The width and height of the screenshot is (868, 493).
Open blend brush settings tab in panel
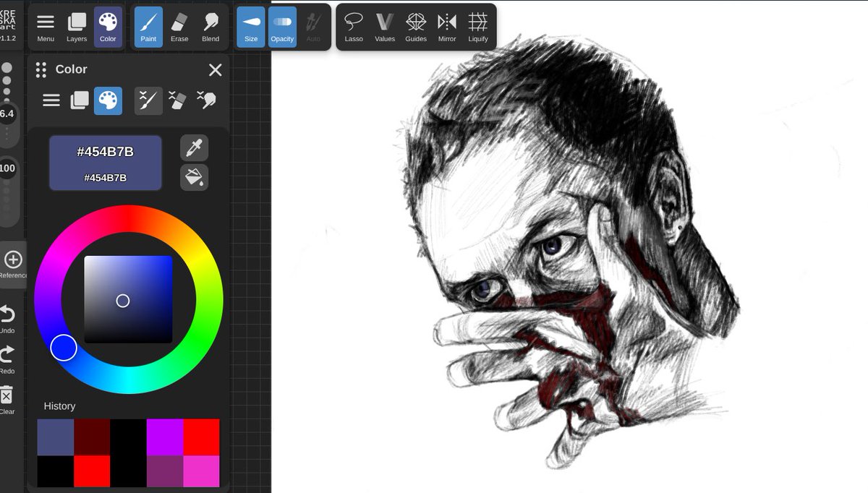[206, 100]
